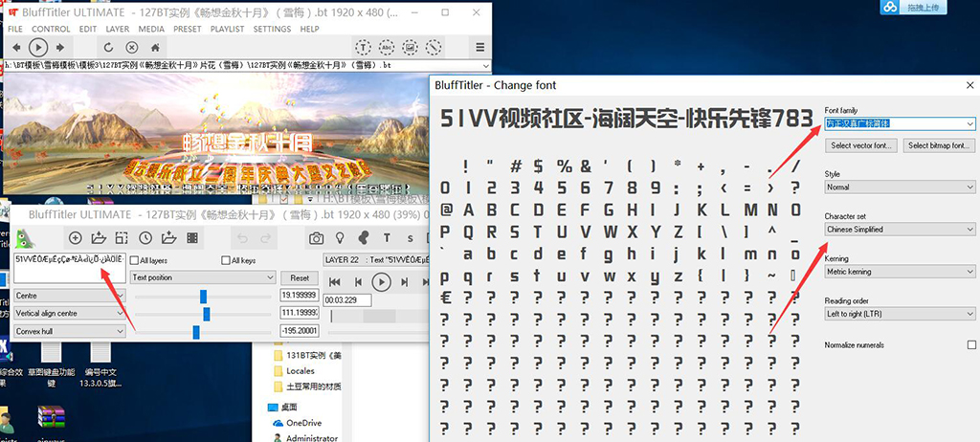Click the Reset button
The image size is (980, 442).
pyautogui.click(x=300, y=277)
